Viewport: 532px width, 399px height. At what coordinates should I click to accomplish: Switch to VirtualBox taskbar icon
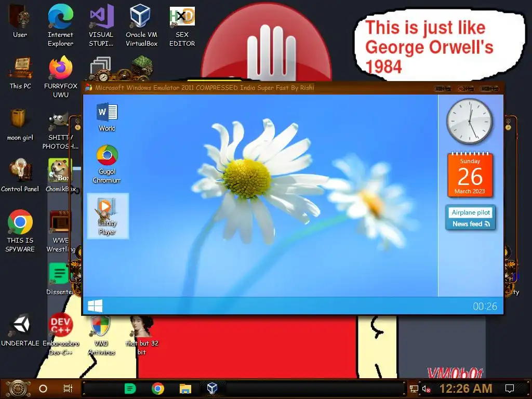212,388
